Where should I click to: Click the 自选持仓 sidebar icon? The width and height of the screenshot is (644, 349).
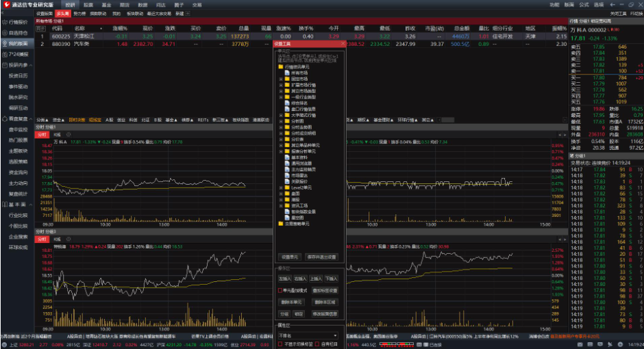[x=5, y=32]
